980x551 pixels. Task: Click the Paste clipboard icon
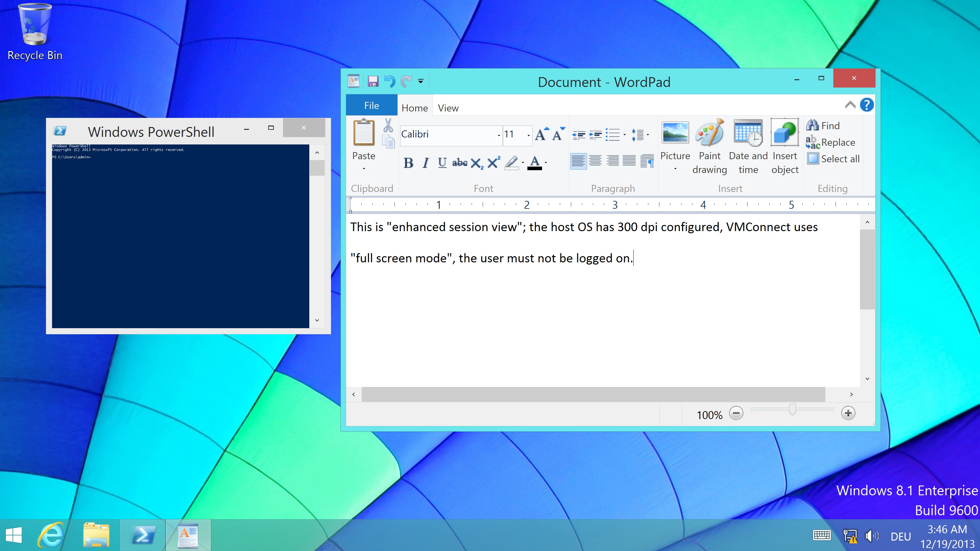364,132
